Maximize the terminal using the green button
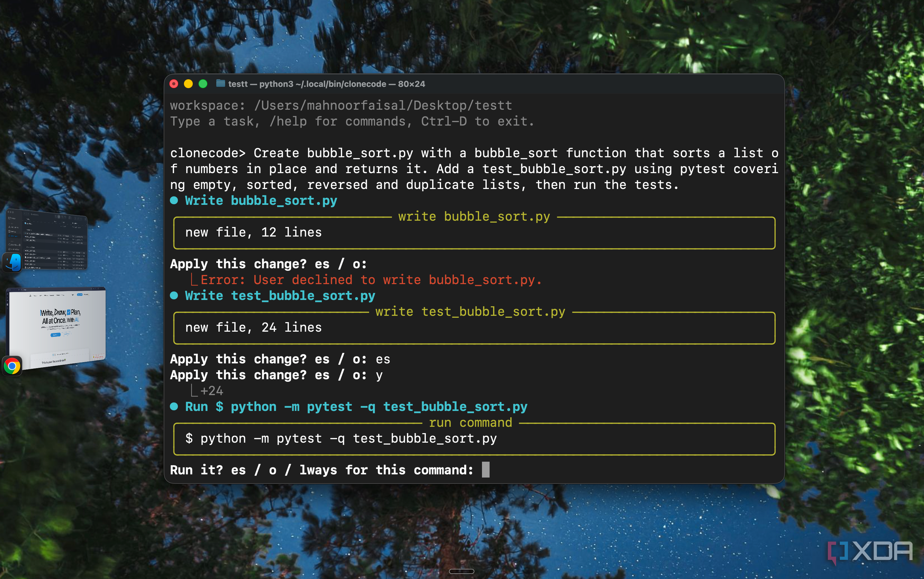 (x=203, y=84)
